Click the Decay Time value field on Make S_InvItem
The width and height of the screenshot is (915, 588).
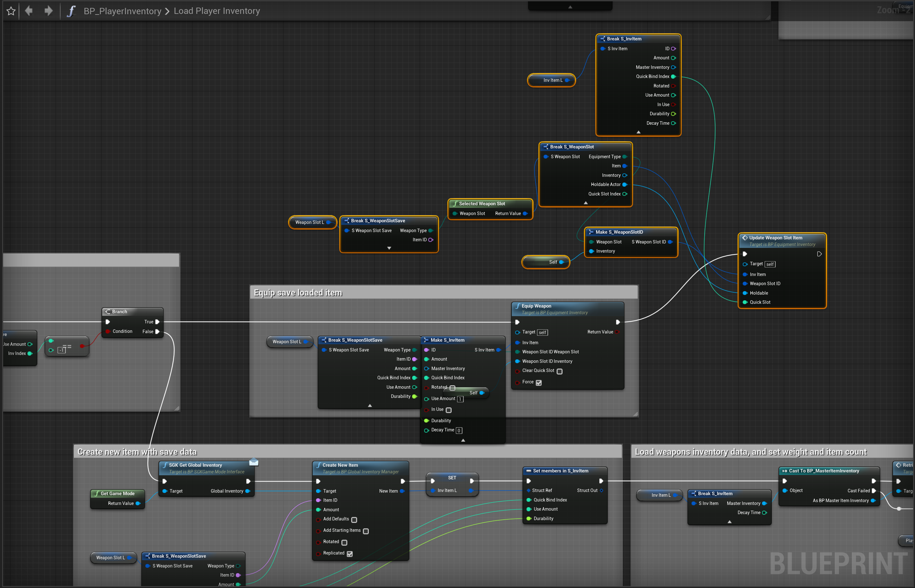pos(459,430)
